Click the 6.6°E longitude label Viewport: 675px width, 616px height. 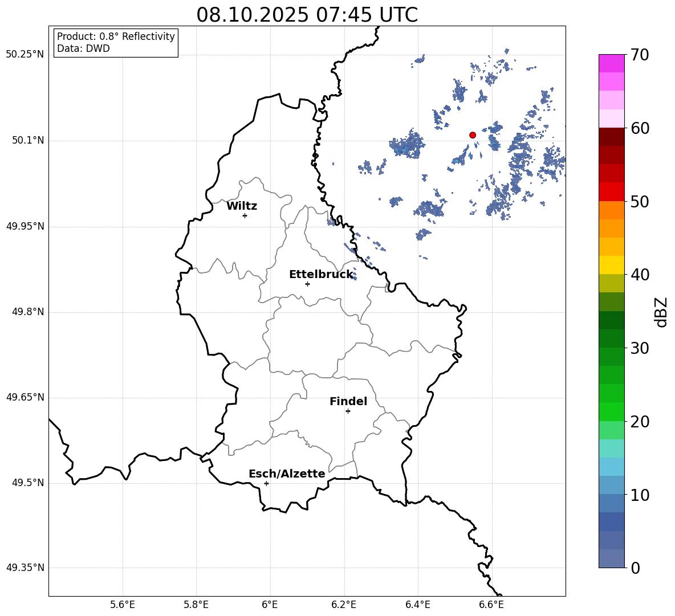pyautogui.click(x=491, y=605)
